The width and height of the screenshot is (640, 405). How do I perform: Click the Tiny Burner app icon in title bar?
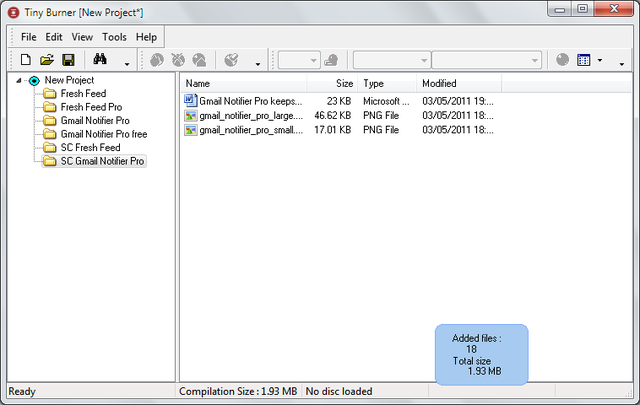13,13
